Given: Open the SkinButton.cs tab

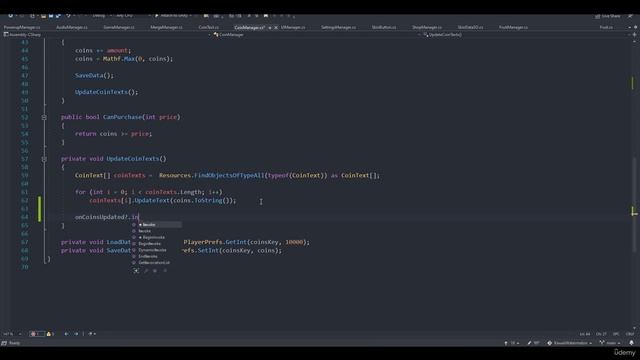Looking at the screenshot, I should coord(384,27).
